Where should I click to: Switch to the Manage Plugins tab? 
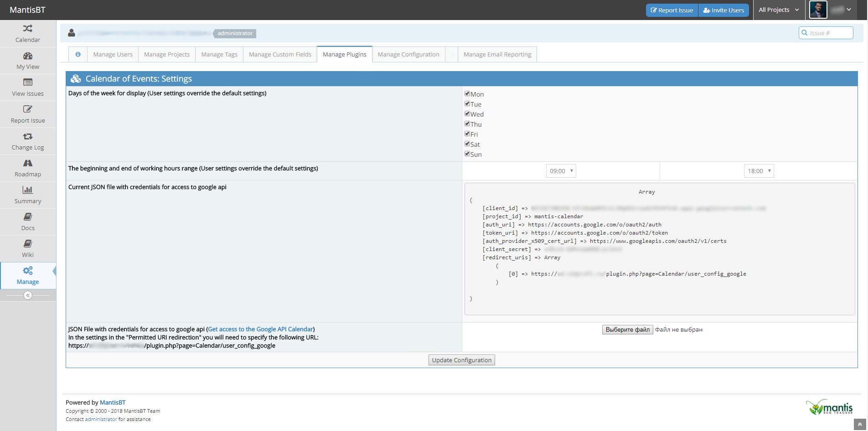345,54
